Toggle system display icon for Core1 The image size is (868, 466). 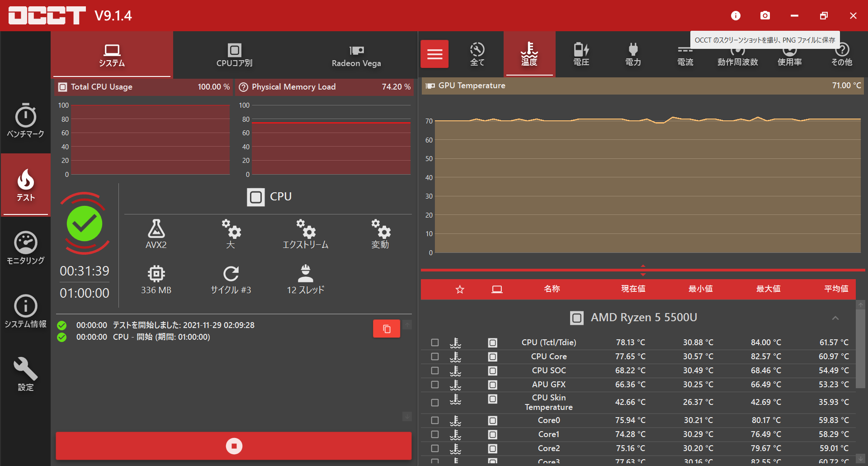(493, 435)
